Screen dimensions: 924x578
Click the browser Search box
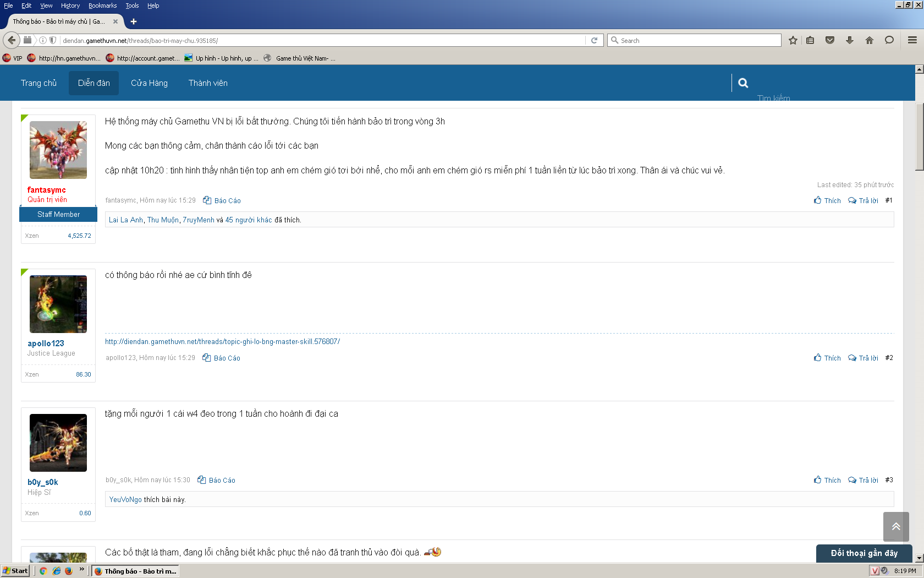[x=694, y=40]
